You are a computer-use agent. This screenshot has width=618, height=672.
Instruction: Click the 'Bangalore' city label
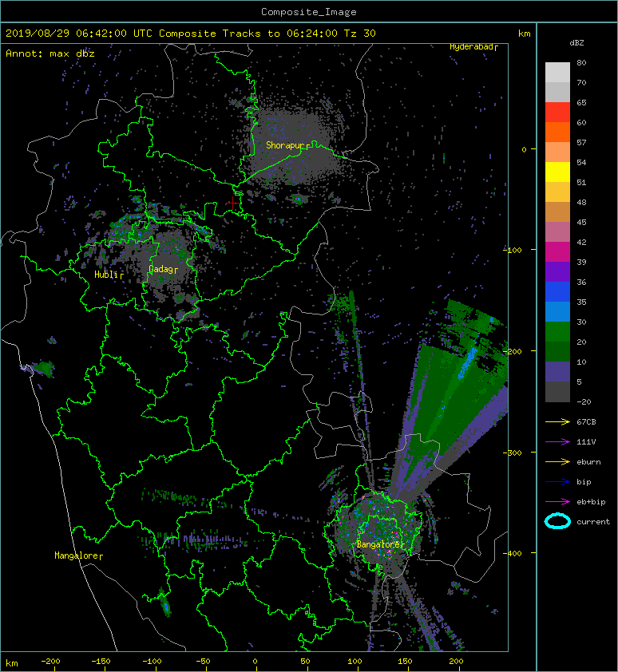pyautogui.click(x=378, y=544)
